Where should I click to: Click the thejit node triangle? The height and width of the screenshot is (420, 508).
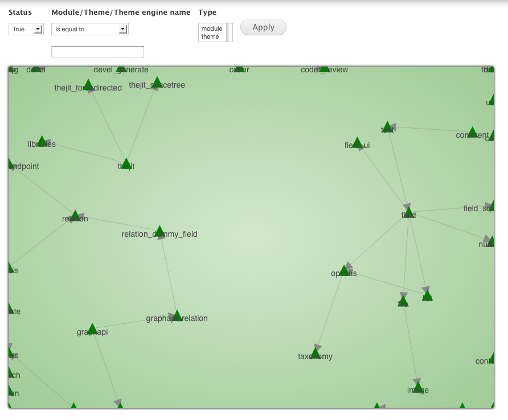pyautogui.click(x=126, y=164)
